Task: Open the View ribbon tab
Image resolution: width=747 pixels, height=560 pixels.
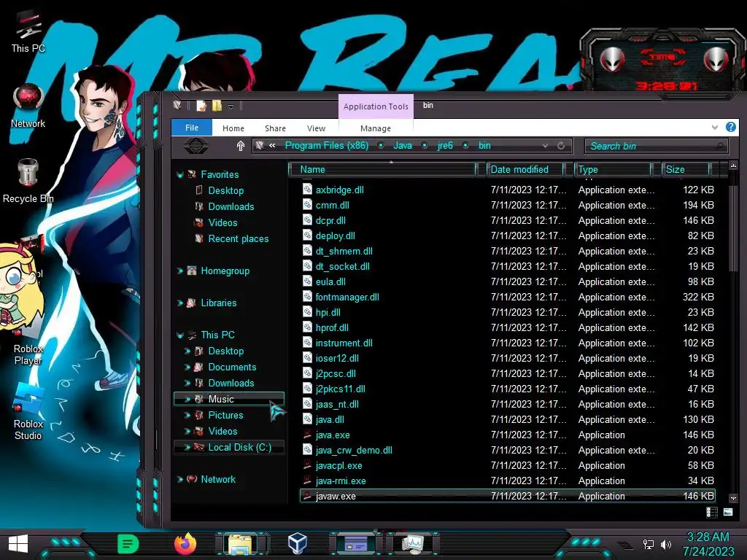Action: coord(316,128)
